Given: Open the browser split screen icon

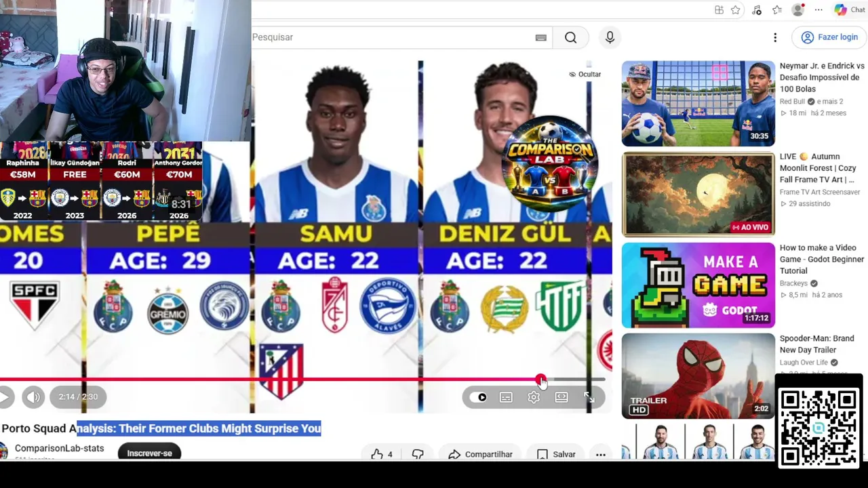Looking at the screenshot, I should (719, 9).
